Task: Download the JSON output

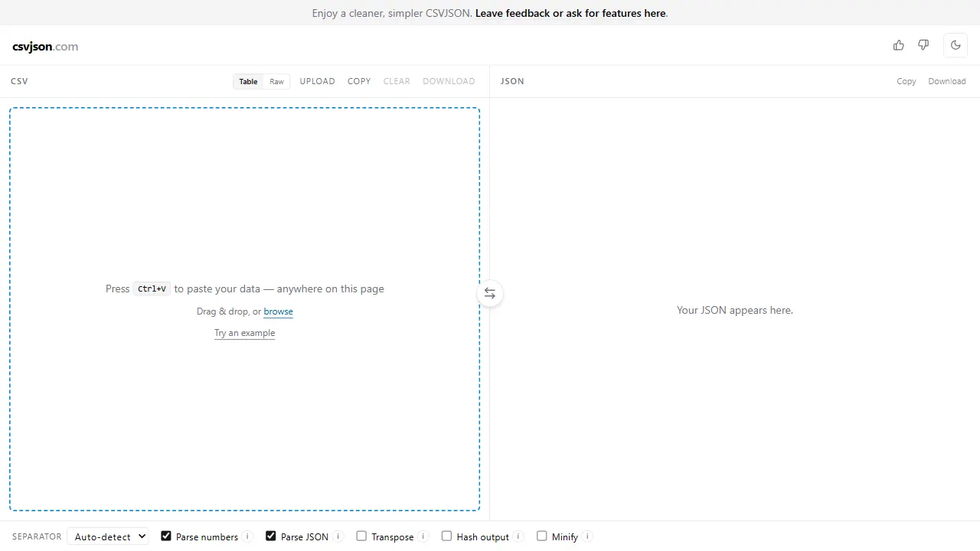Action: 947,81
